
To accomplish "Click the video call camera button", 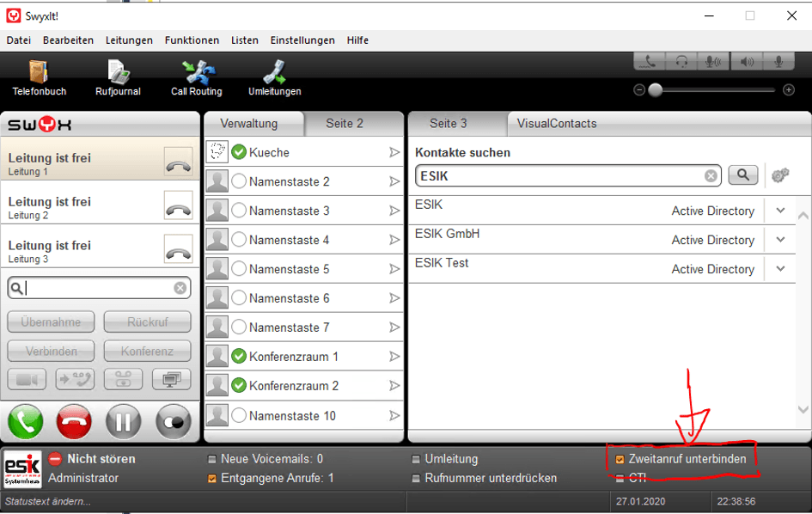I will pyautogui.click(x=27, y=379).
